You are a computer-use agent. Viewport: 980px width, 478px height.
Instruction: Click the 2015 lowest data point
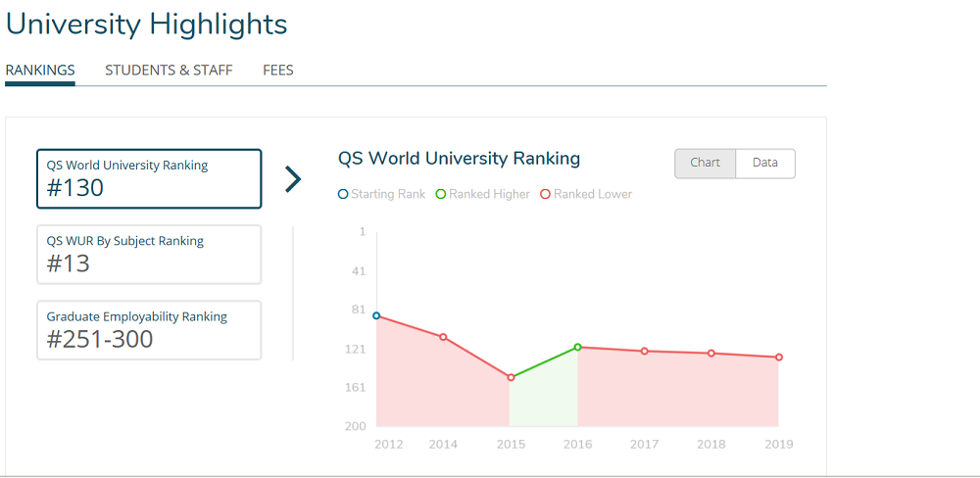tap(511, 377)
